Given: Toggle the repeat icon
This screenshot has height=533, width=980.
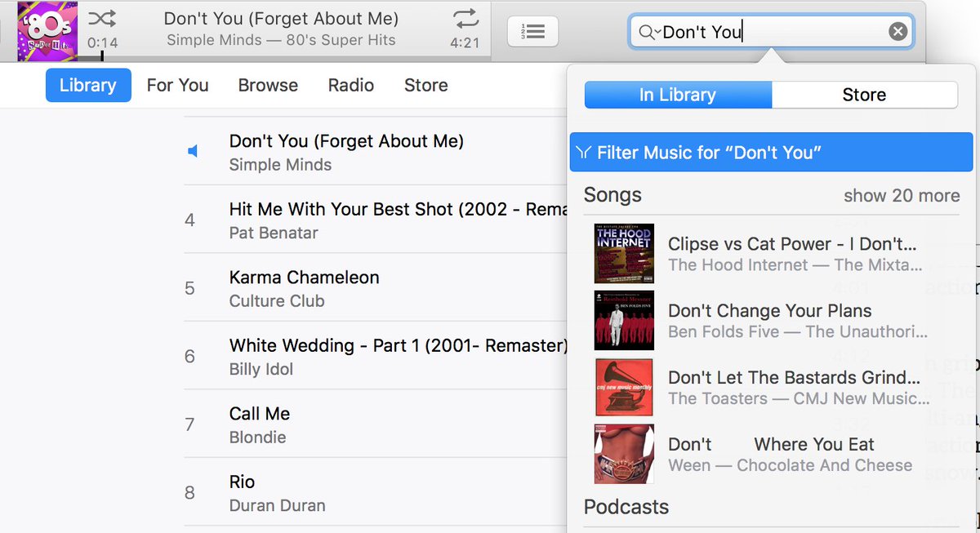Looking at the screenshot, I should [465, 18].
